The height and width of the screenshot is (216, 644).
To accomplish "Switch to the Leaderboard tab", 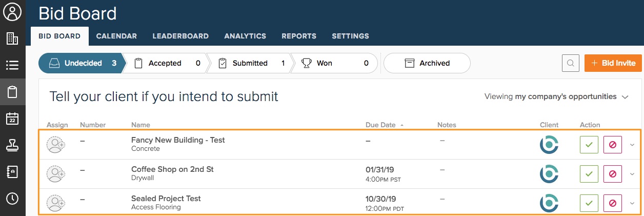I will tap(180, 36).
